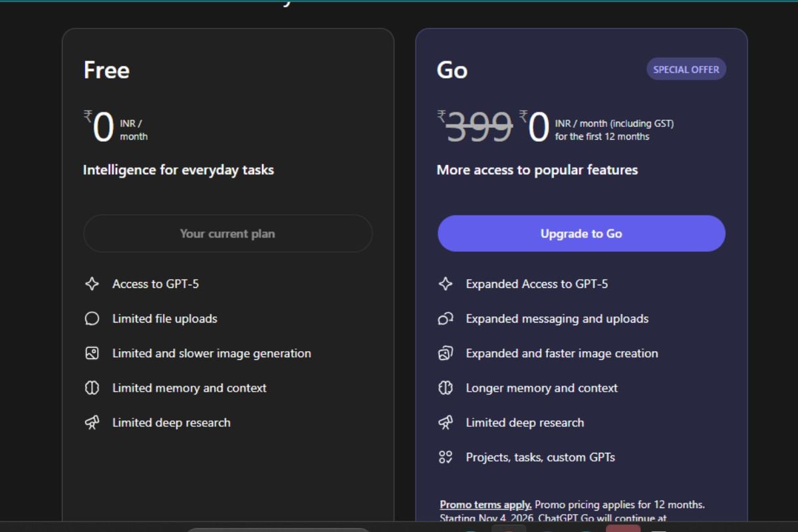Click the SPECIAL OFFER badge
Image resolution: width=798 pixels, height=532 pixels.
(x=686, y=69)
